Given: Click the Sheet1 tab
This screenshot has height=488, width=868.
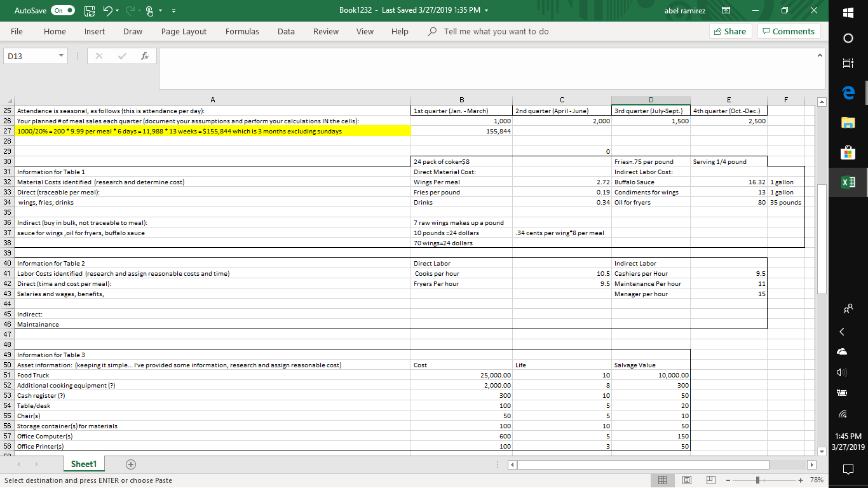Looking at the screenshot, I should (83, 464).
